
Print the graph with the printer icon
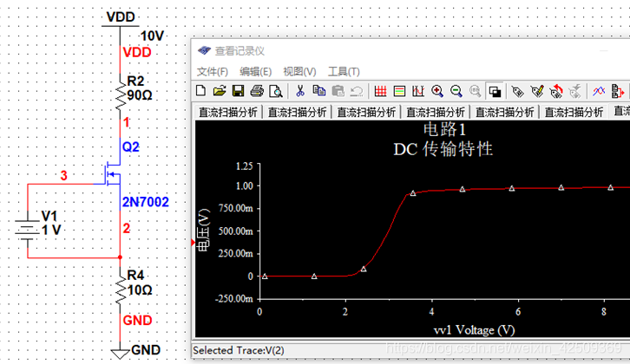257,91
